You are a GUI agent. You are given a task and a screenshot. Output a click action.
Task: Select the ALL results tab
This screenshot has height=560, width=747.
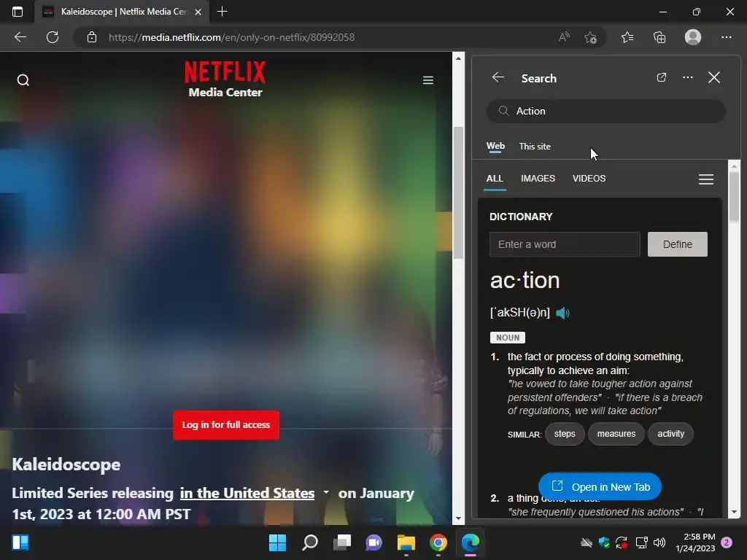point(495,179)
